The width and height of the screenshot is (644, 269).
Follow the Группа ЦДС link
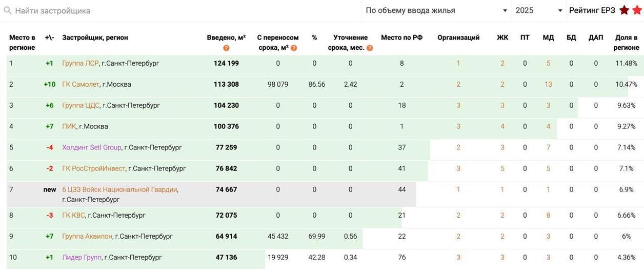coord(80,106)
